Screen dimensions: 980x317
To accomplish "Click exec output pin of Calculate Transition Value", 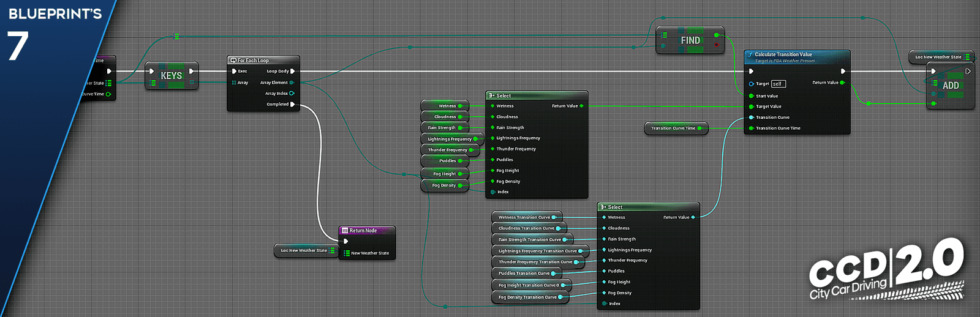I will (843, 72).
